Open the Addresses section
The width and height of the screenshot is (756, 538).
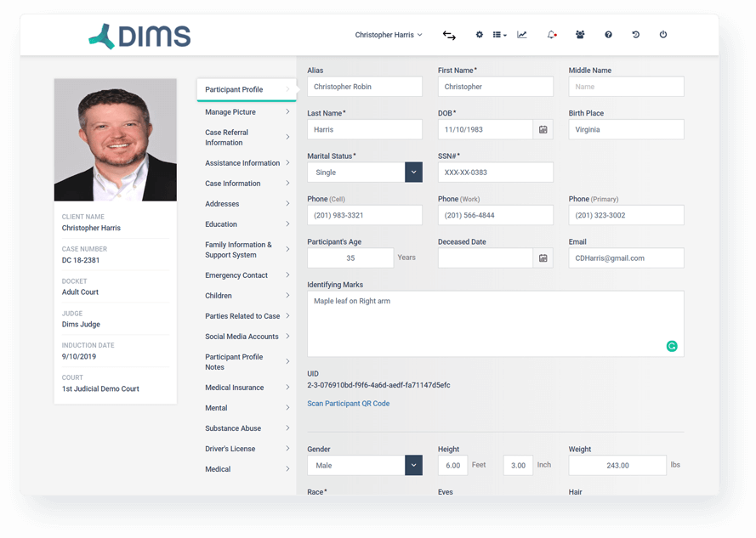coord(247,204)
